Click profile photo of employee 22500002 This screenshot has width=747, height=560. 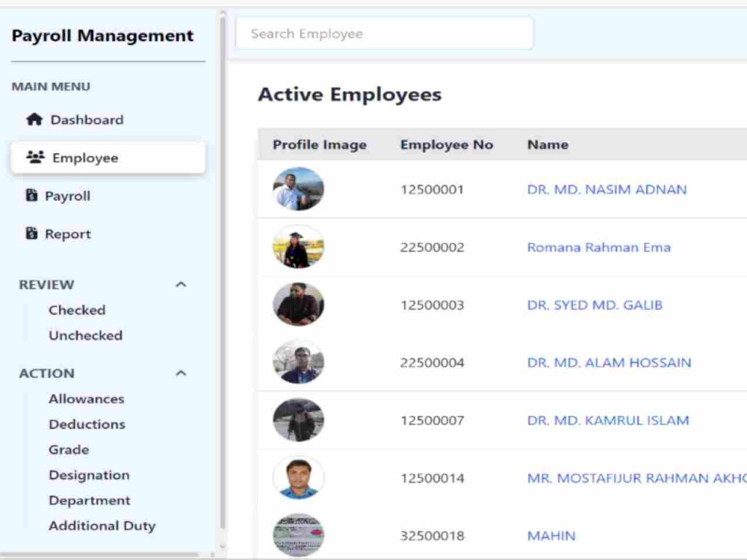point(298,246)
